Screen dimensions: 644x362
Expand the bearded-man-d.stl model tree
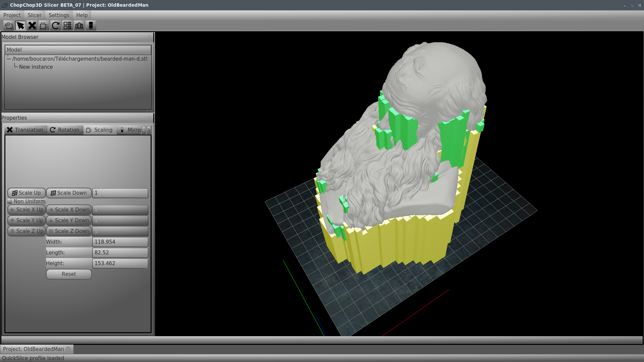pyautogui.click(x=8, y=58)
